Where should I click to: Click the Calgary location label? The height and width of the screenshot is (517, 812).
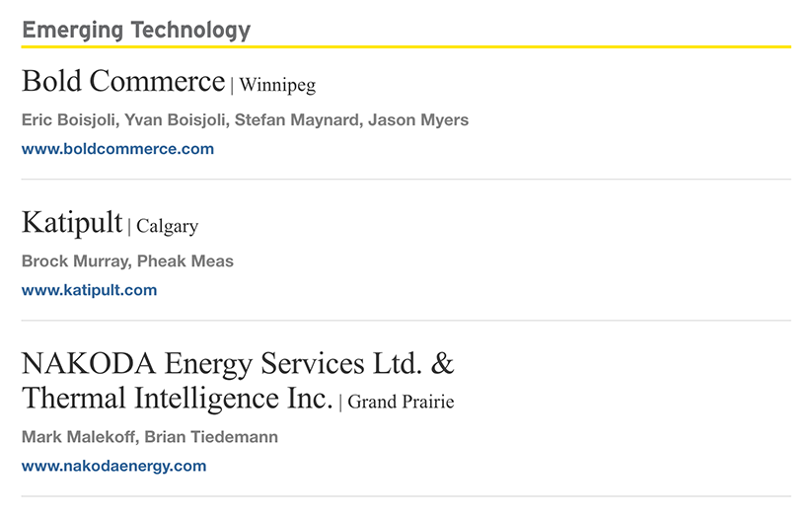click(168, 226)
